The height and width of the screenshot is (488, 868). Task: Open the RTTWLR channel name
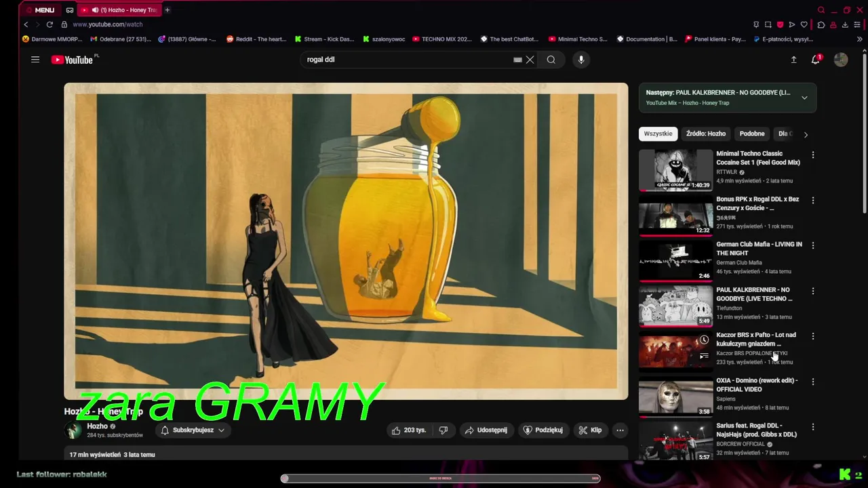[x=726, y=172]
